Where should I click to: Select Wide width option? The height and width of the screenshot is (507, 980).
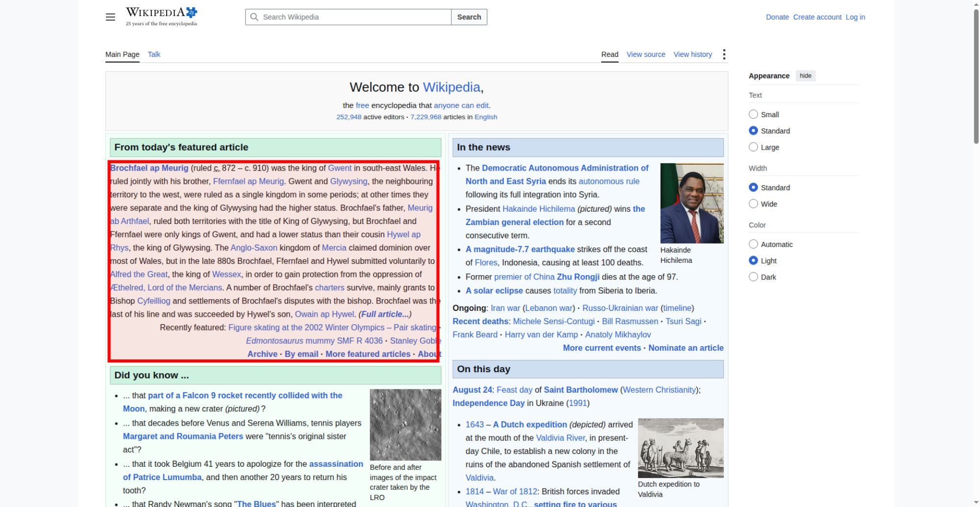[753, 204]
